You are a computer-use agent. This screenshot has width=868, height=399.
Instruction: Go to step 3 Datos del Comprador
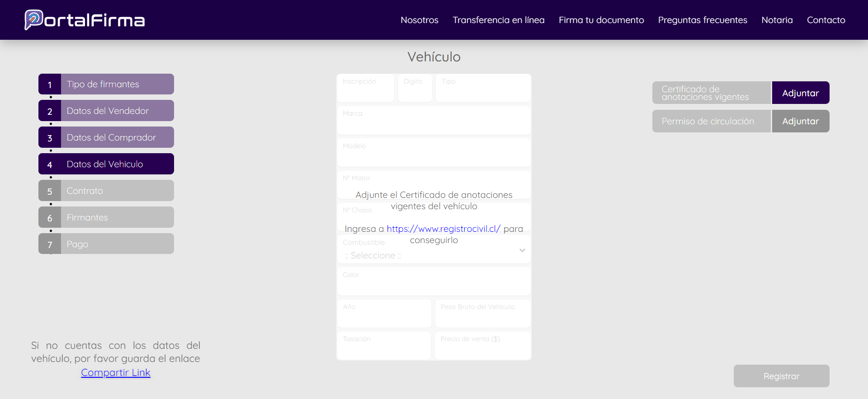click(x=106, y=137)
